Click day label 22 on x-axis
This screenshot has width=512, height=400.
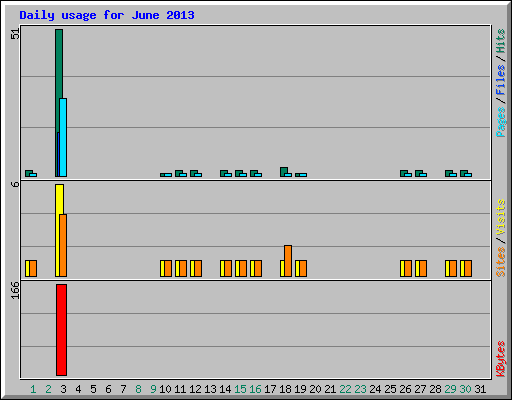[x=345, y=389]
